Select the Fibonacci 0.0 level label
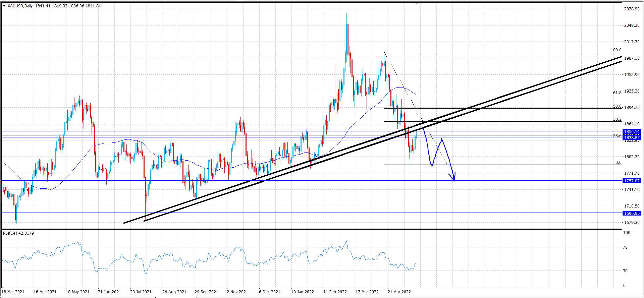 coord(619,163)
